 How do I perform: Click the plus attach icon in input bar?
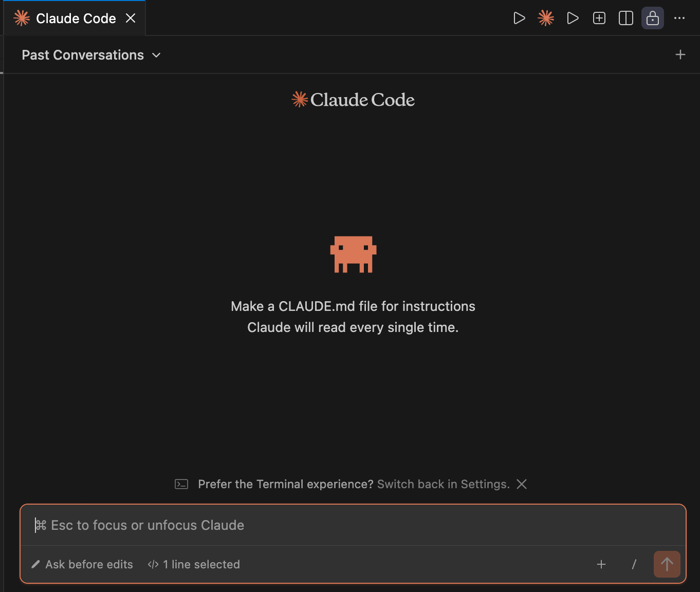click(601, 564)
